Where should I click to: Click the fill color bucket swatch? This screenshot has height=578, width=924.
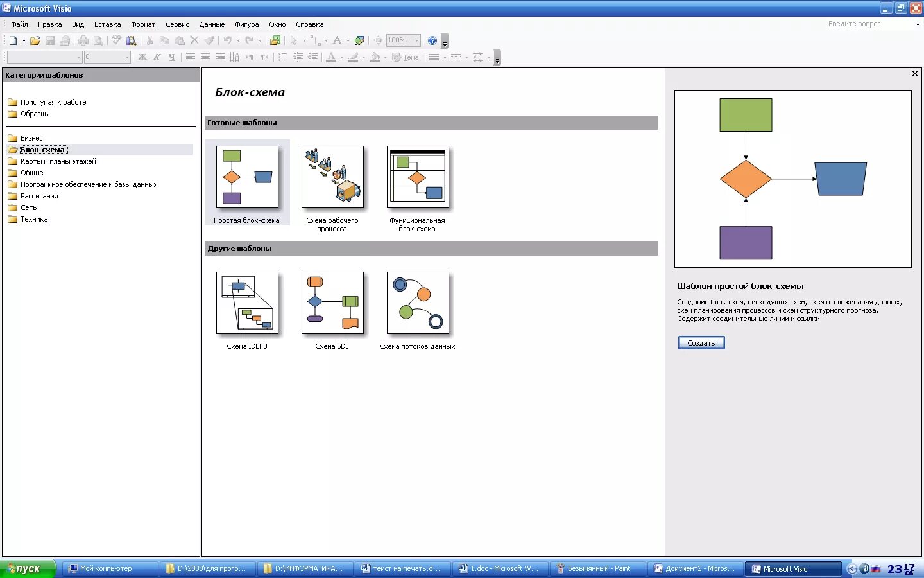(x=375, y=57)
